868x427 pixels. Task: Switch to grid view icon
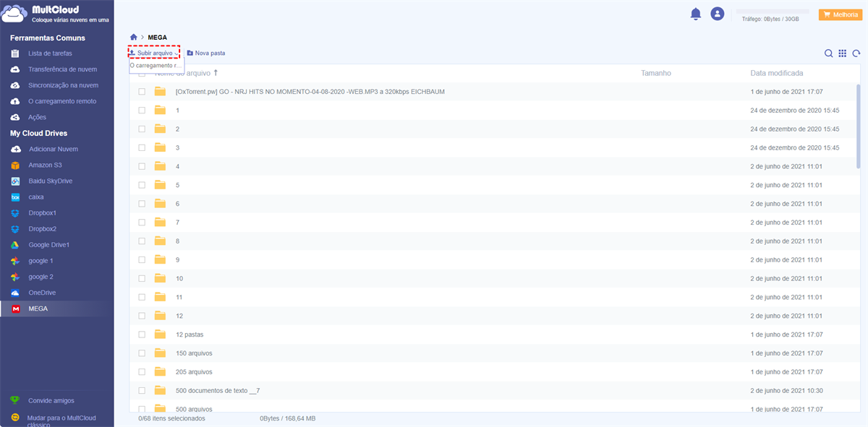pos(843,53)
